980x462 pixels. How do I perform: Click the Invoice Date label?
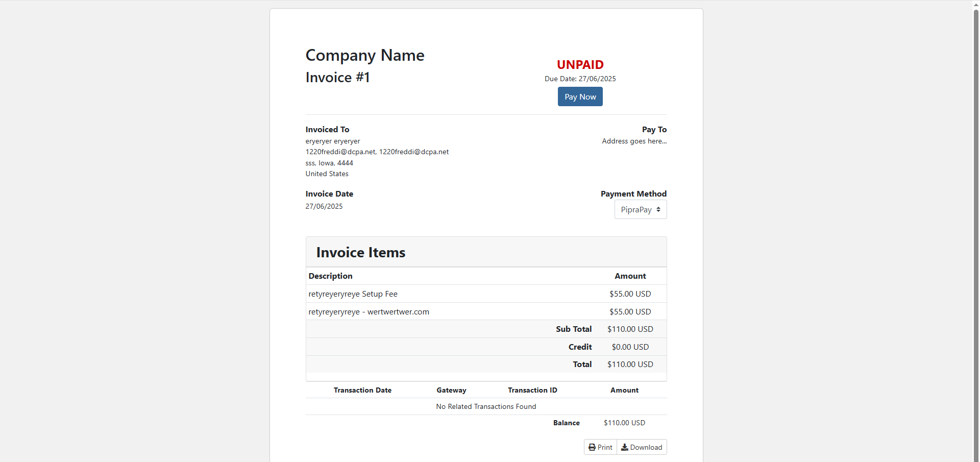pyautogui.click(x=329, y=194)
